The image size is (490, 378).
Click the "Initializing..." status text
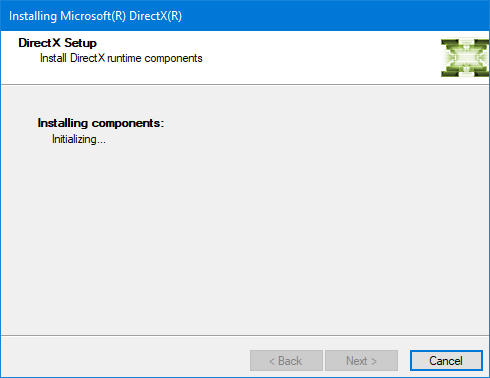pos(79,139)
